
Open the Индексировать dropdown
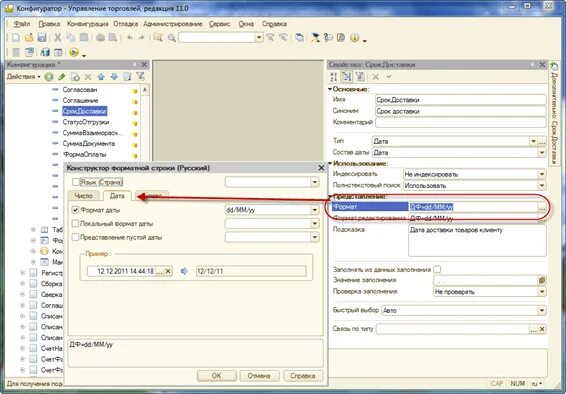(x=542, y=174)
